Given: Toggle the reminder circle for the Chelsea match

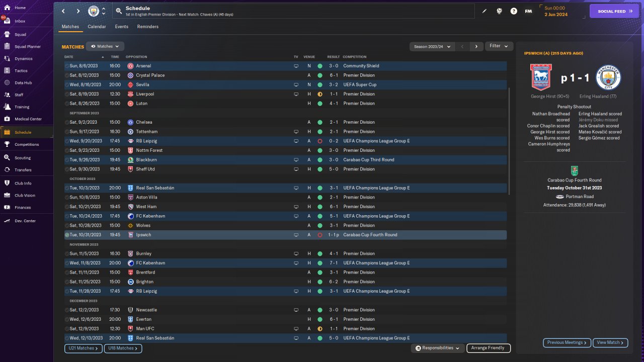Looking at the screenshot, I should click(67, 122).
